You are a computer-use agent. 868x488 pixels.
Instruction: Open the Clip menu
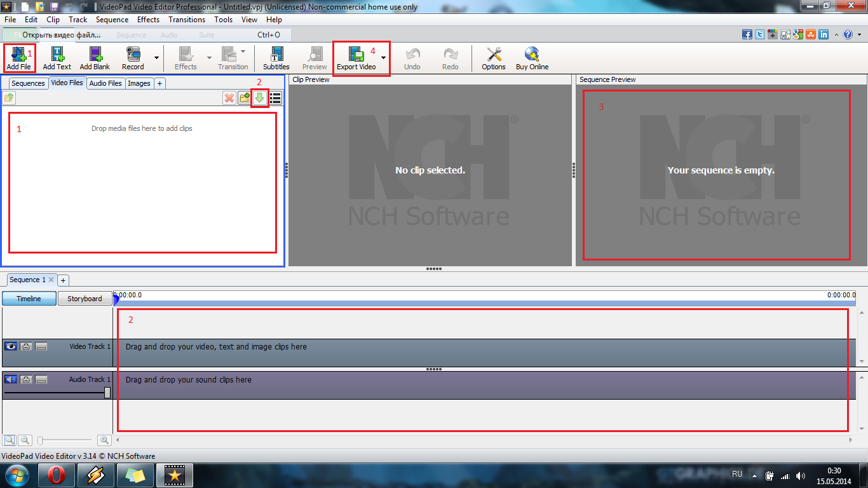coord(53,20)
